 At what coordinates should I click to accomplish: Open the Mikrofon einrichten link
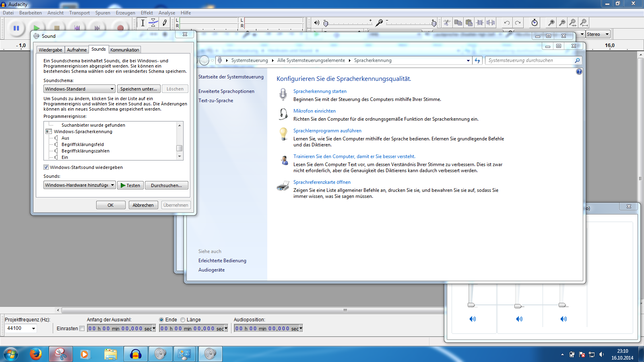[x=314, y=111]
